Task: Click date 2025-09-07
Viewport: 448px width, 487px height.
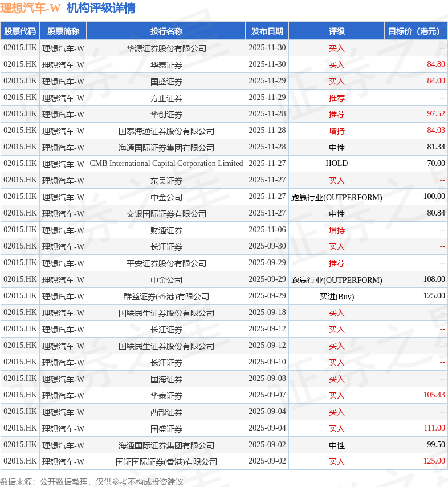Action: coord(267,395)
